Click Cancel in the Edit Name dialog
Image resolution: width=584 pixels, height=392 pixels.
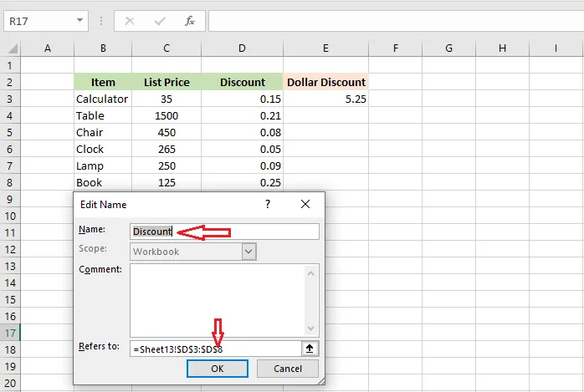(288, 369)
